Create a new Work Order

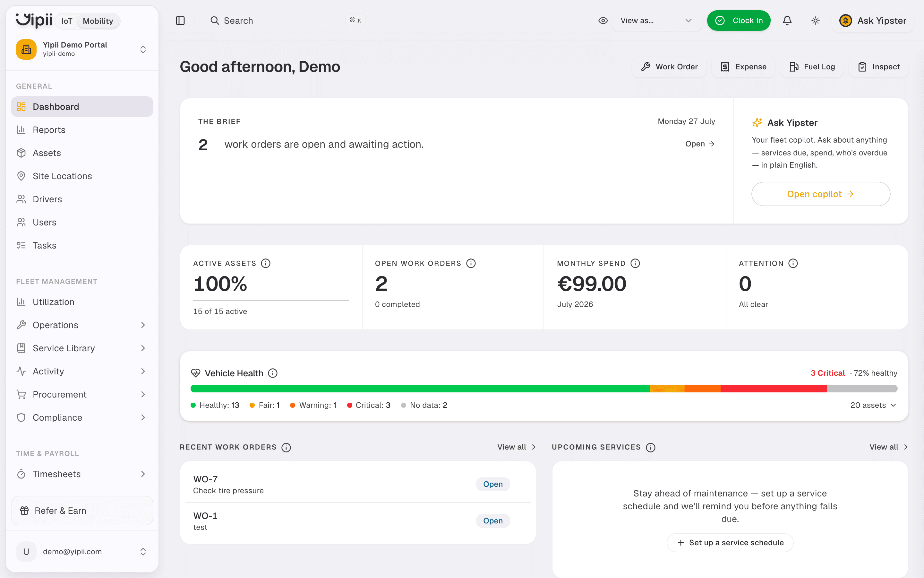click(669, 67)
